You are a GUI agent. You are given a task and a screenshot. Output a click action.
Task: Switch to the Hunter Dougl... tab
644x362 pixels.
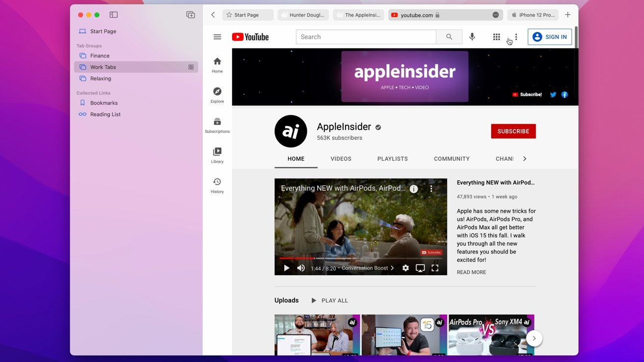[303, 15]
